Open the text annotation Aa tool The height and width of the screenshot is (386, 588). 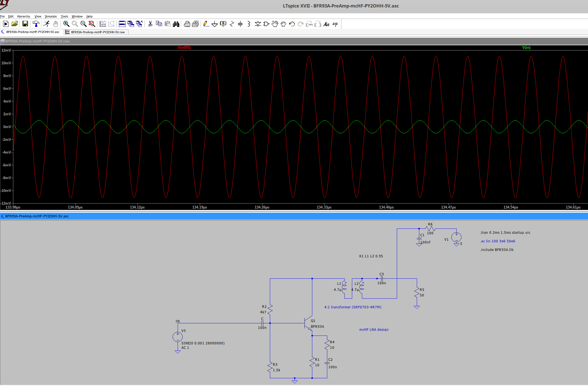click(x=326, y=24)
